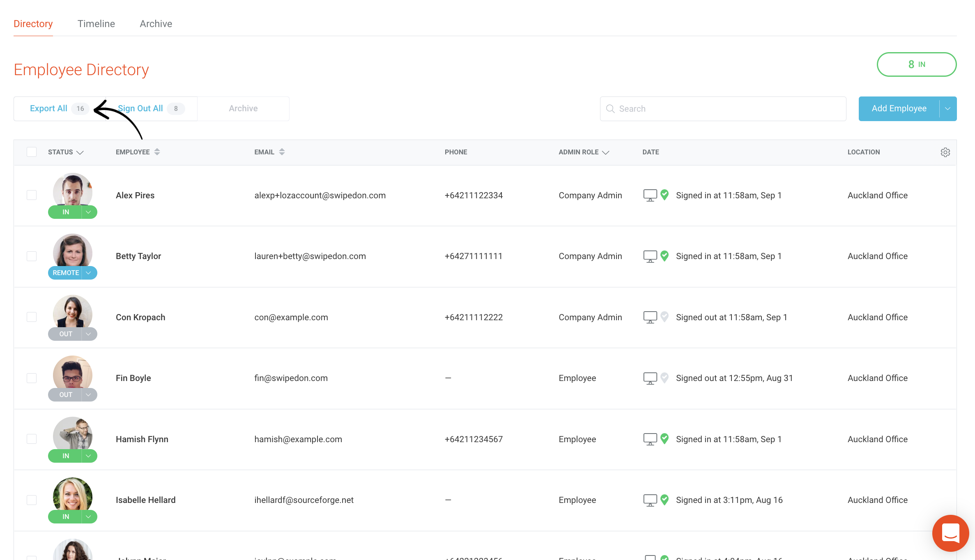The image size is (975, 560).
Task: Switch to the Timeline tab
Action: (96, 24)
